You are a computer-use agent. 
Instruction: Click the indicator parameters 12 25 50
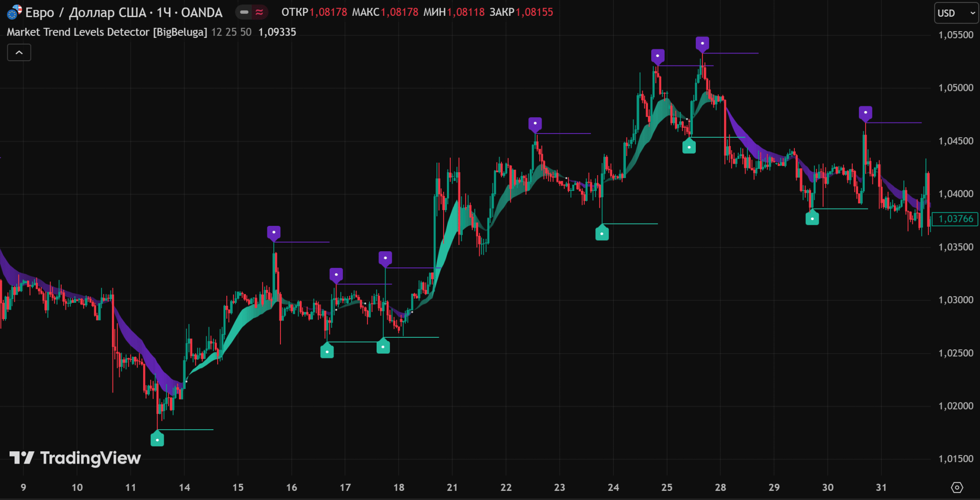[231, 32]
